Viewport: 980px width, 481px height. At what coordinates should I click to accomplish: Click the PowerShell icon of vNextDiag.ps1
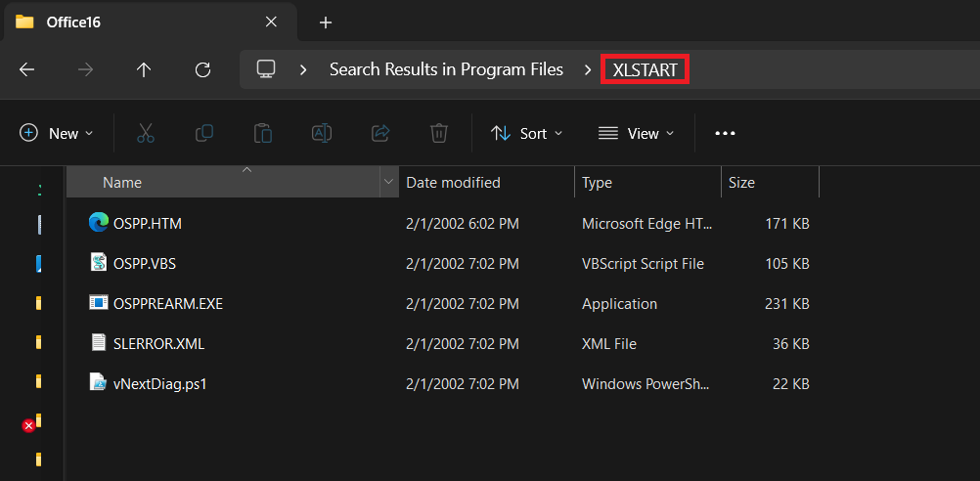pyautogui.click(x=99, y=382)
